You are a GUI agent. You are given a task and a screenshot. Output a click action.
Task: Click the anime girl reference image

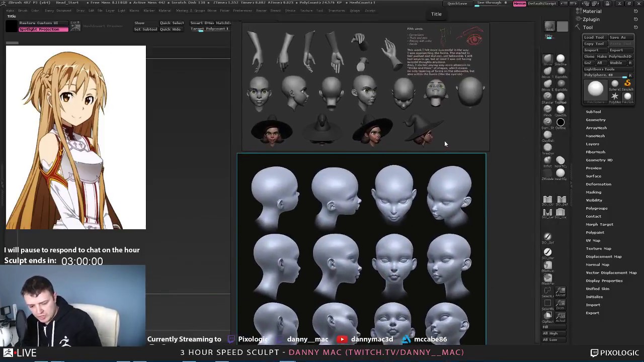click(76, 137)
